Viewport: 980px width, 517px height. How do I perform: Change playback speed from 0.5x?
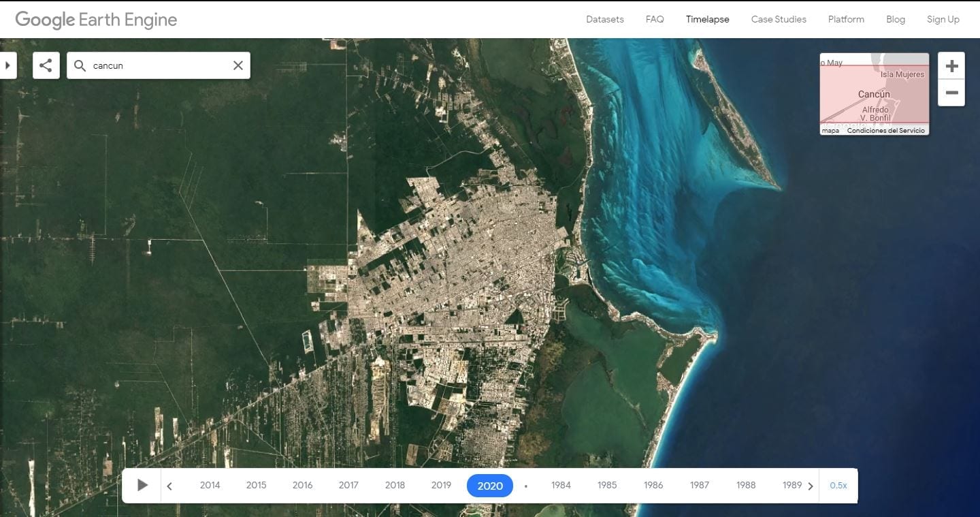[x=838, y=485]
